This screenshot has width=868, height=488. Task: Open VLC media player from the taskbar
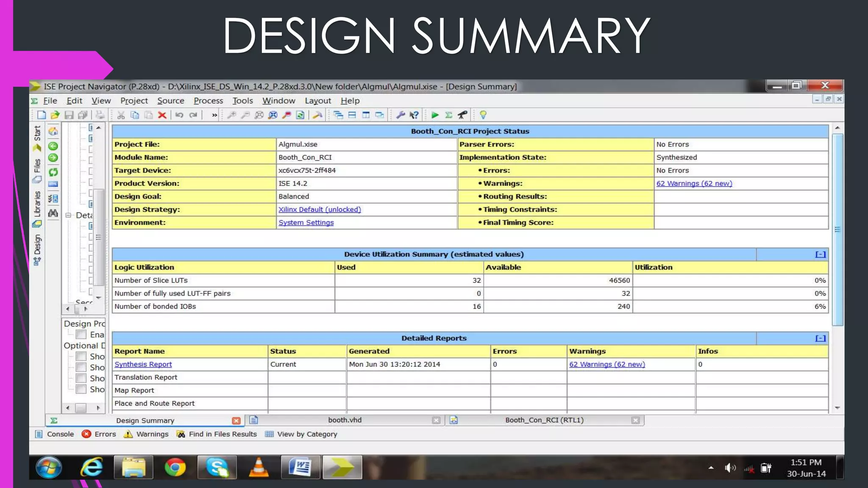(x=259, y=468)
